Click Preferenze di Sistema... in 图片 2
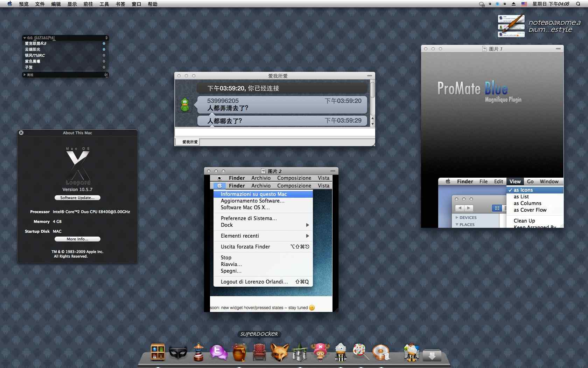Image resolution: width=588 pixels, height=368 pixels. [x=249, y=218]
